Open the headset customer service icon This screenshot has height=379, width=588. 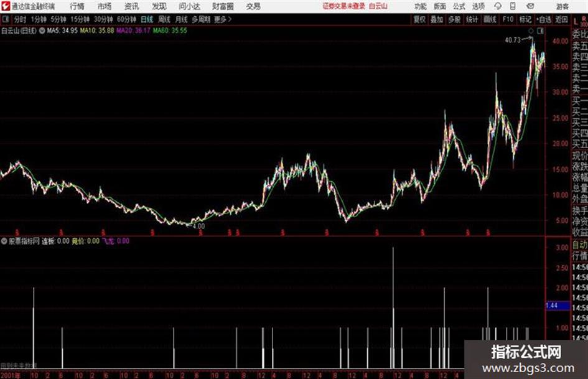498,6
